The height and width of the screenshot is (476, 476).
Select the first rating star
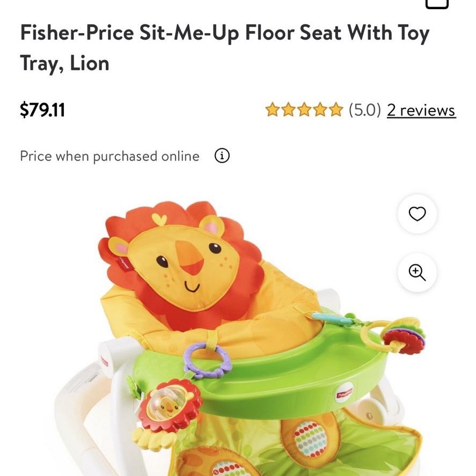click(272, 109)
